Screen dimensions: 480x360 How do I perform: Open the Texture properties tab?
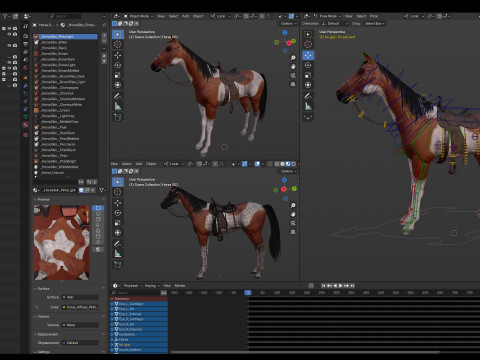26,134
